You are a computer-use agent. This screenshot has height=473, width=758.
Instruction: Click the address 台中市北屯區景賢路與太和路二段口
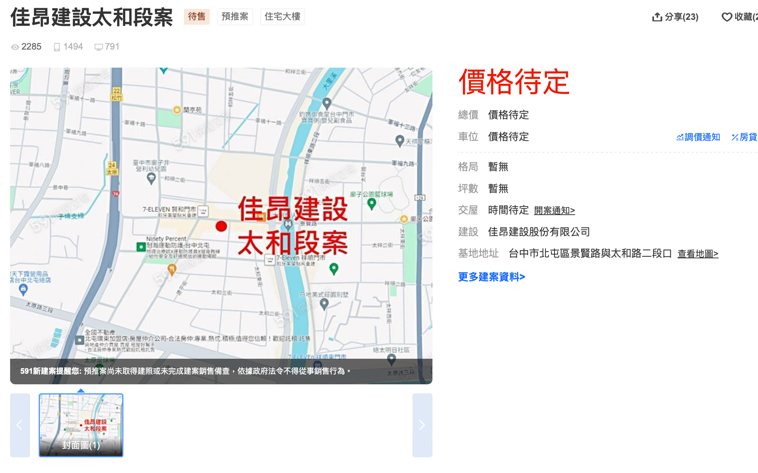point(590,253)
